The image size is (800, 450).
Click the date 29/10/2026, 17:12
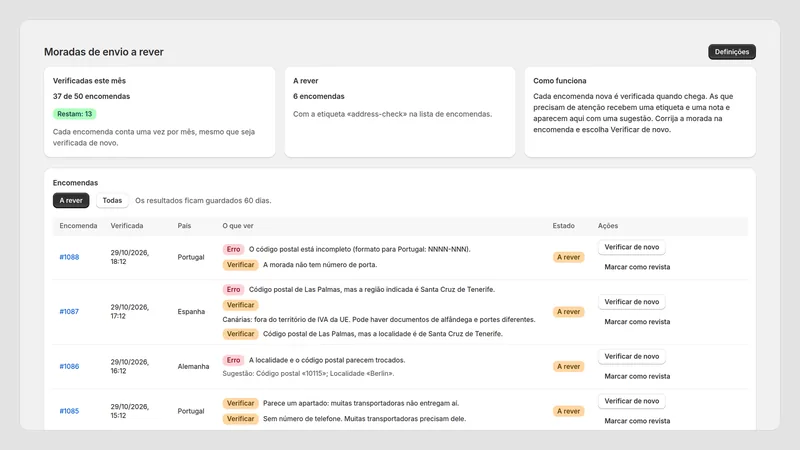(x=130, y=312)
